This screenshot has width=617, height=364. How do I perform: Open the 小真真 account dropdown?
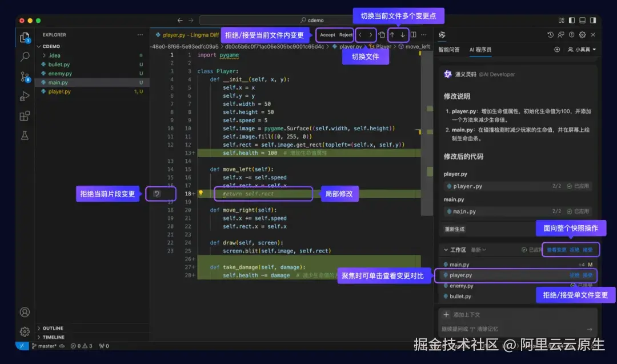582,49
